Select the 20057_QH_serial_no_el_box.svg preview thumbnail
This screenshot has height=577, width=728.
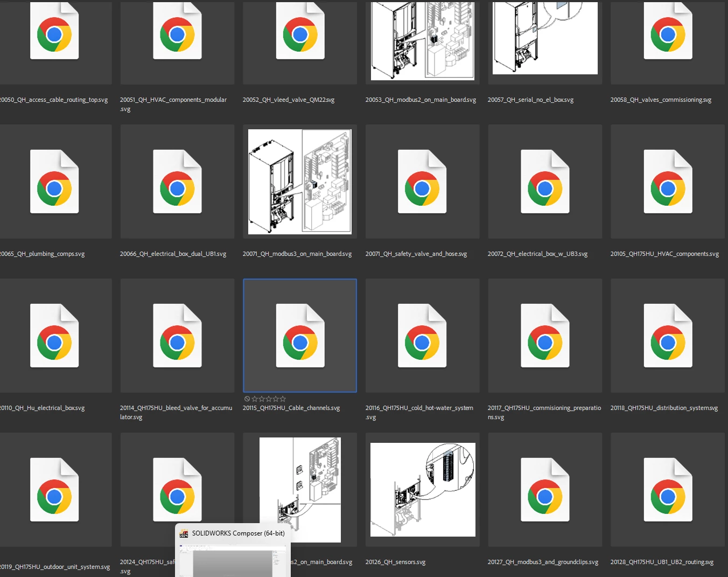pyautogui.click(x=545, y=38)
